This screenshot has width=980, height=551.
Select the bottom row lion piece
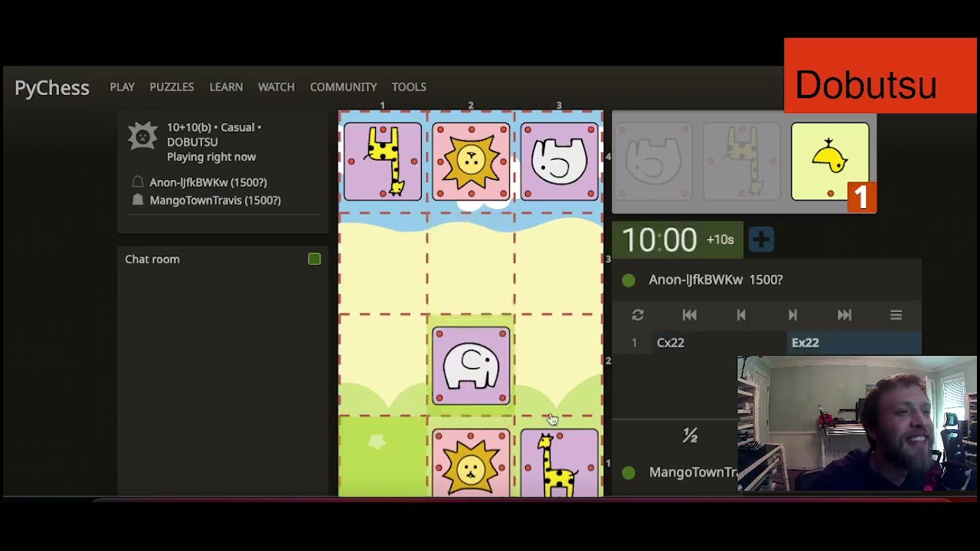pos(471,463)
